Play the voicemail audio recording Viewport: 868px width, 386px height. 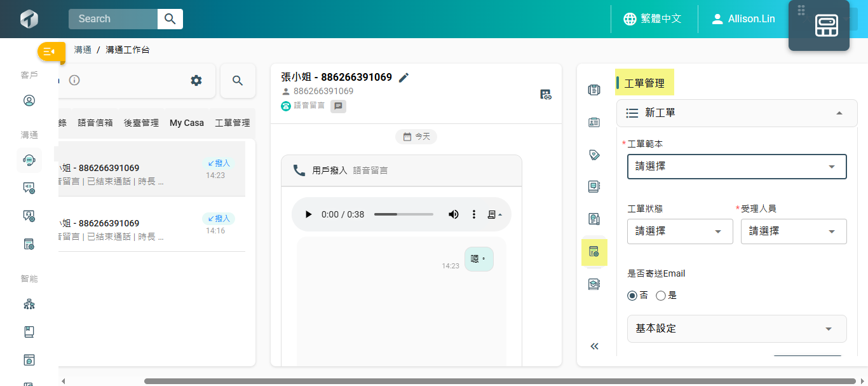click(x=309, y=214)
